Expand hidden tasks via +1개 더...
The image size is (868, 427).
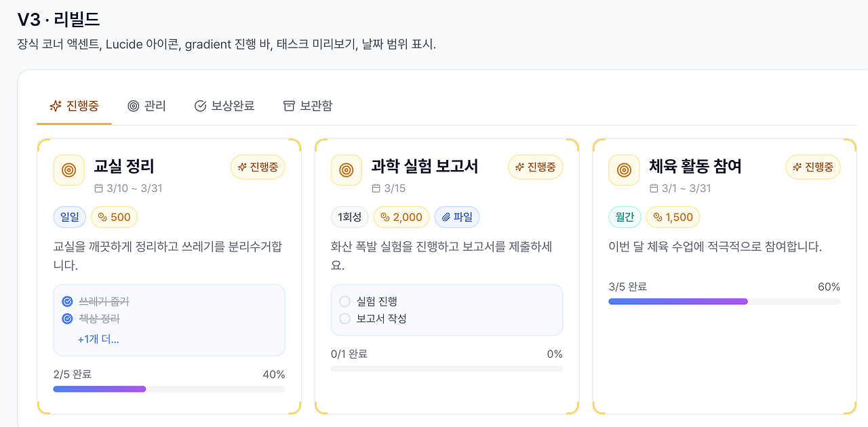[98, 339]
